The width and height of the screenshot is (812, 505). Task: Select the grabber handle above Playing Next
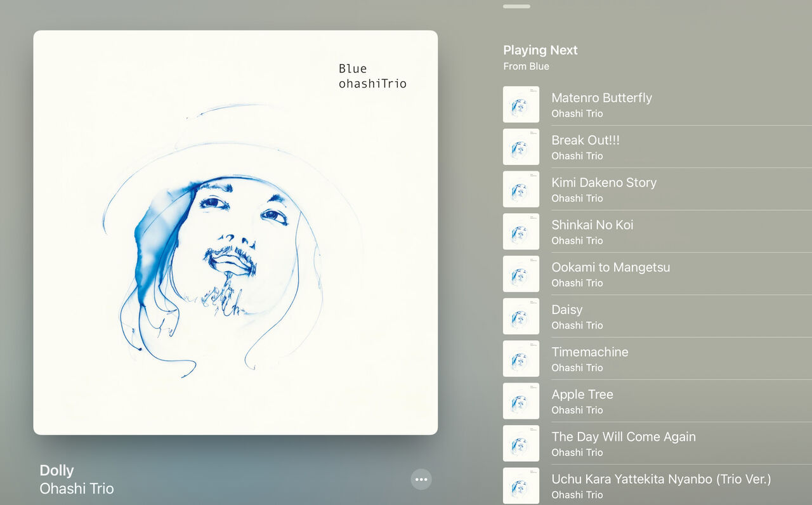tap(516, 6)
